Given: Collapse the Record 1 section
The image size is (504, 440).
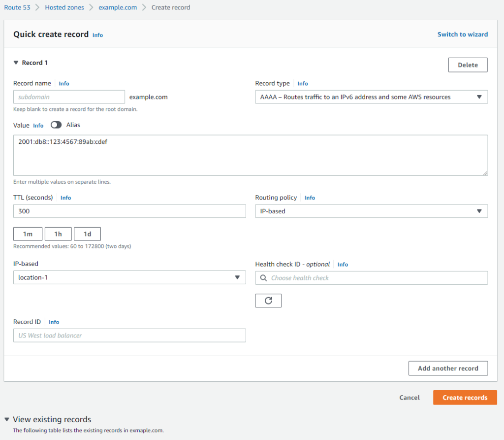Looking at the screenshot, I should (x=16, y=63).
